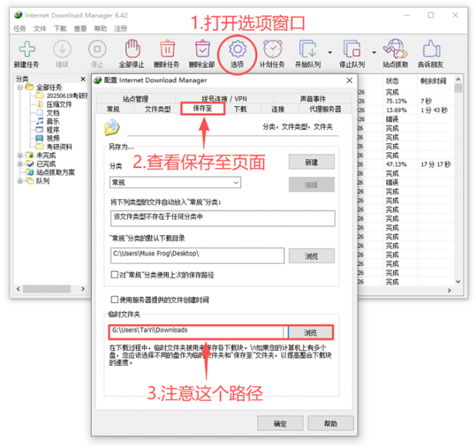Click the 新建任务 plus icon
This screenshot has width=476, height=448.
point(27,49)
